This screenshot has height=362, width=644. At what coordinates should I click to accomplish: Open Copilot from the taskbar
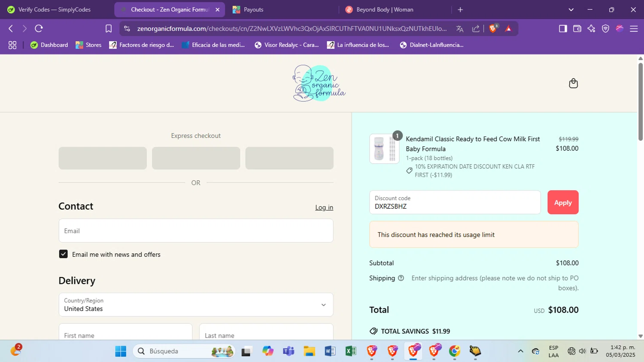click(268, 351)
